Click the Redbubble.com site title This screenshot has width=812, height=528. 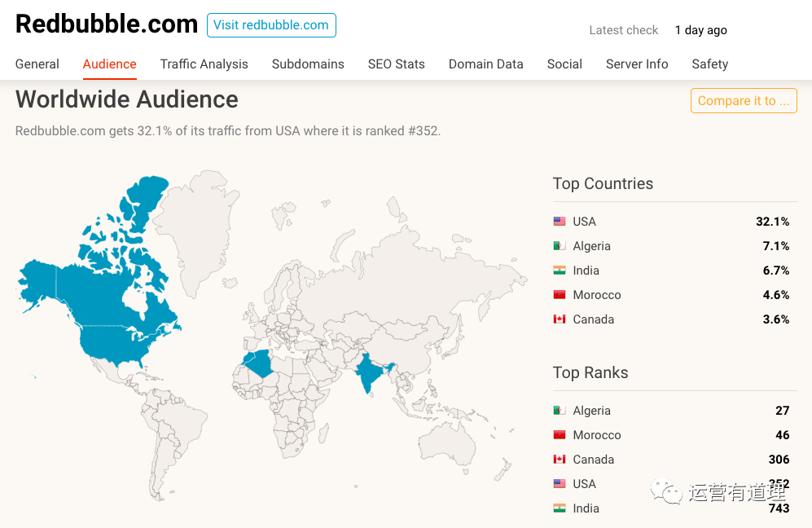point(107,24)
